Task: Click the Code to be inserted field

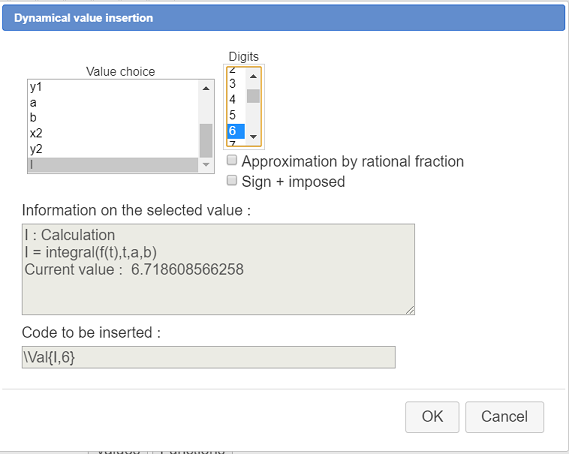Action: tap(209, 357)
